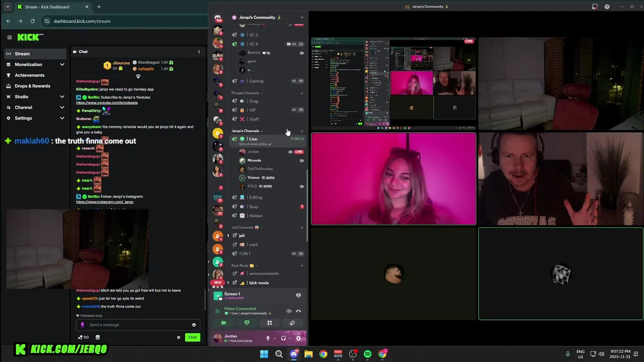Add channel to Kick Mods category
Image resolution: width=644 pixels, height=362 pixels.
(x=302, y=265)
